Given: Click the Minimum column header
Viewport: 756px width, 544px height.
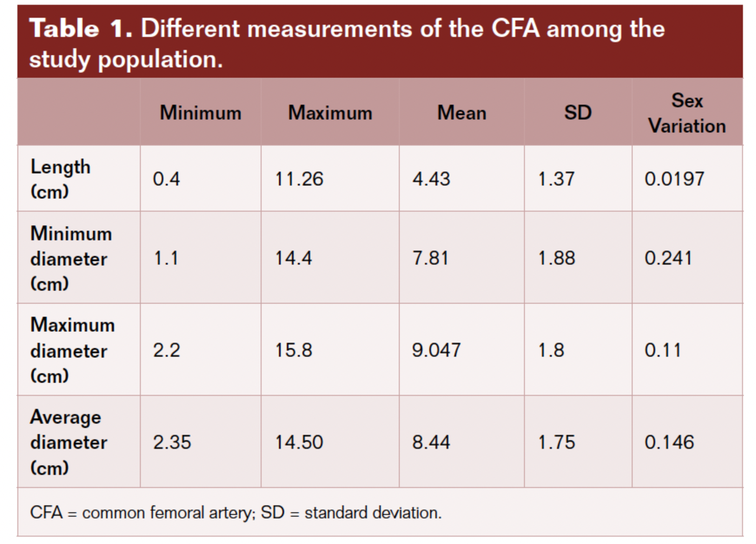Looking at the screenshot, I should click(200, 113).
